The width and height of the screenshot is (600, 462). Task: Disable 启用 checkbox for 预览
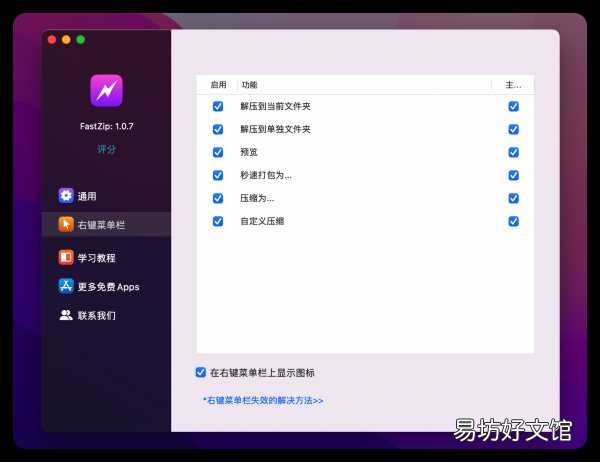click(218, 152)
